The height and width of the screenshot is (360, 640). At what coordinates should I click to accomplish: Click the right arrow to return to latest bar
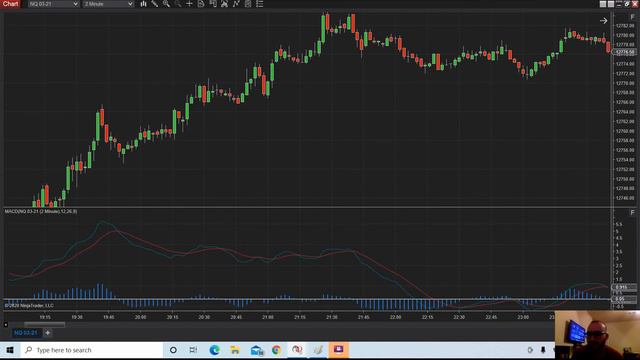click(x=603, y=20)
